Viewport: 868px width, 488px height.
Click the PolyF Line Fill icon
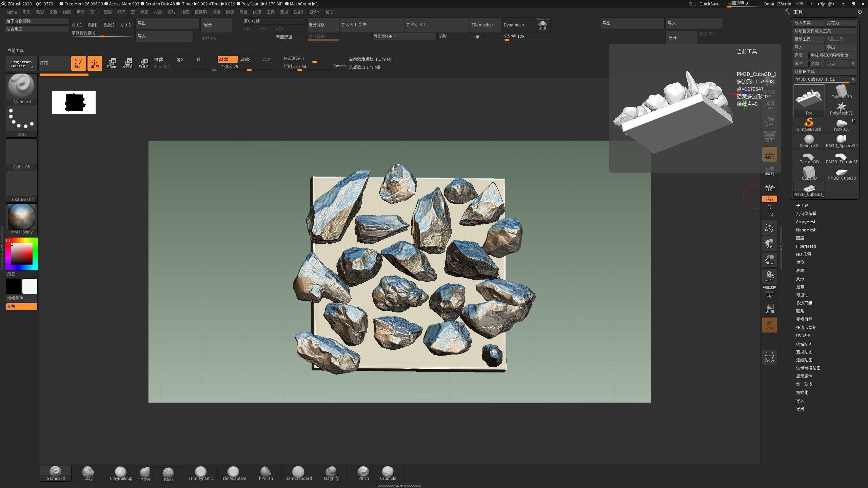(x=769, y=292)
